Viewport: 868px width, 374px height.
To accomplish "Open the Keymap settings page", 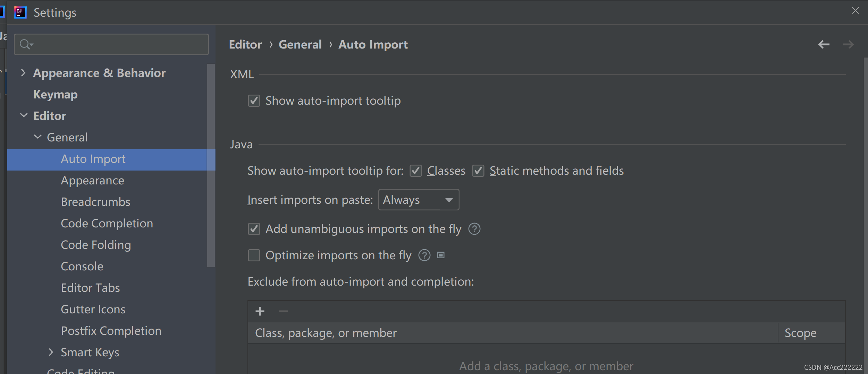I will point(56,95).
